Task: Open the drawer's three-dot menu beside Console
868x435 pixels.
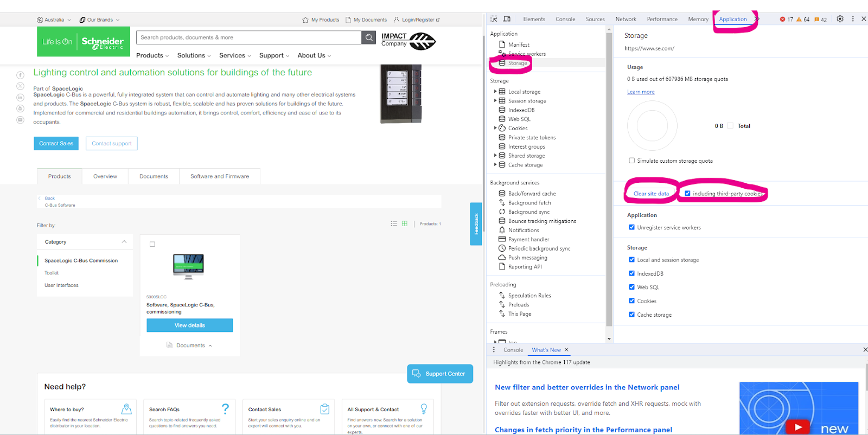Action: coord(494,350)
